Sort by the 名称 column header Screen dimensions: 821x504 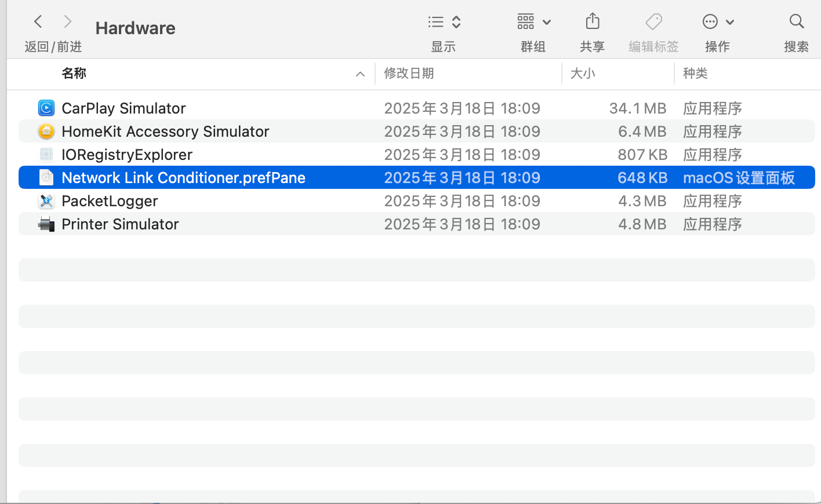[x=74, y=74]
